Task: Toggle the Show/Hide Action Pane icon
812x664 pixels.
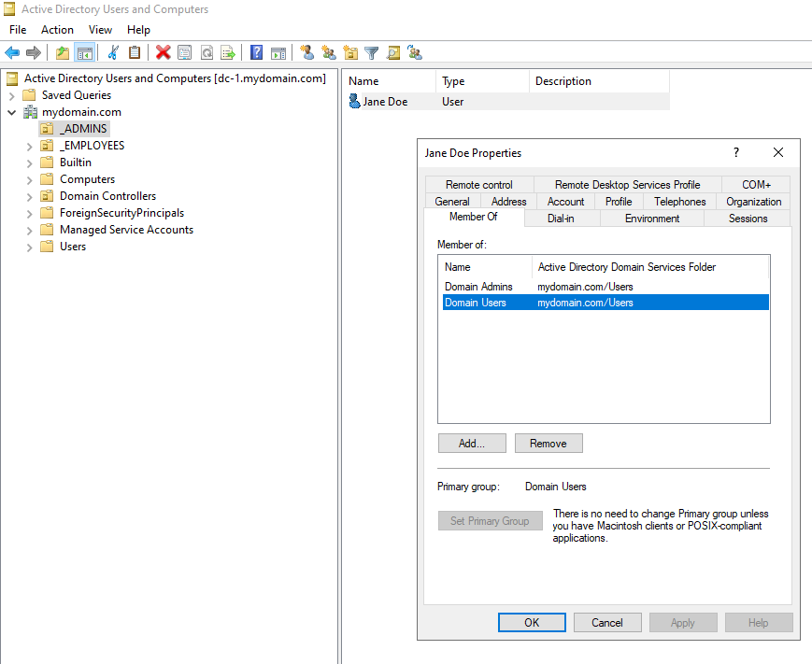Action: [278, 52]
